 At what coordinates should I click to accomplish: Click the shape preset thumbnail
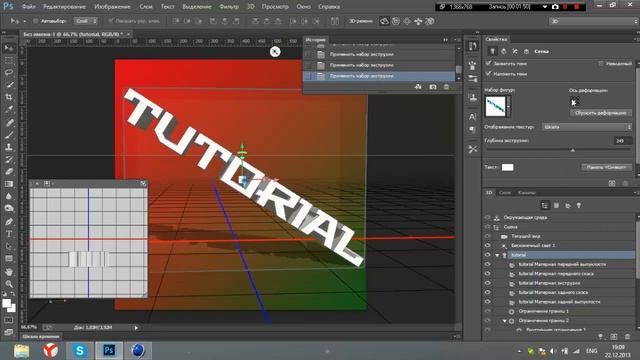tap(496, 106)
